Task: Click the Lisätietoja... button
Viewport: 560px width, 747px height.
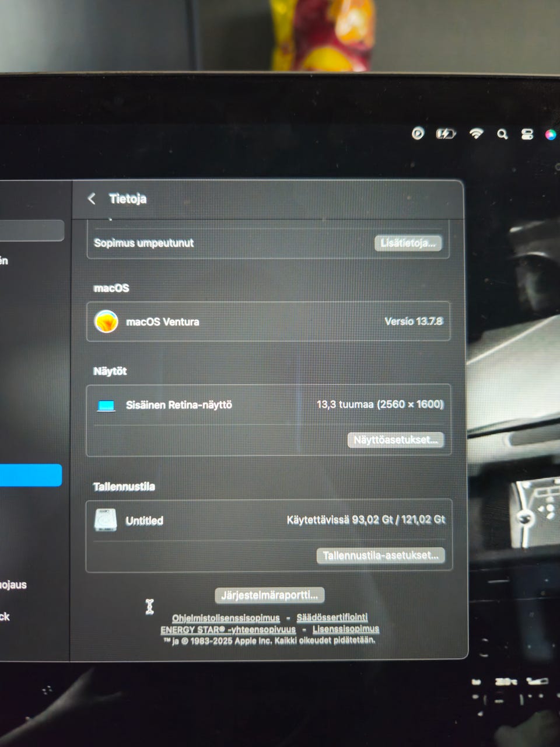Action: coord(408,243)
